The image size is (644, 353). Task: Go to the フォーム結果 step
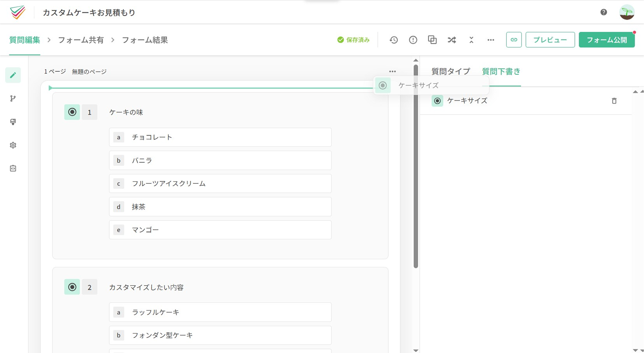145,40
